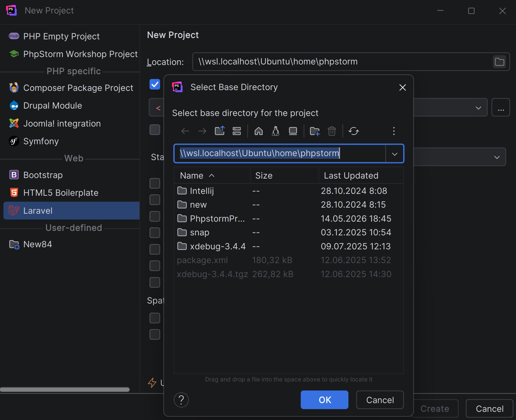Viewport: 516px width, 420px height.
Task: Expand the path history dropdown arrow
Action: (x=394, y=154)
